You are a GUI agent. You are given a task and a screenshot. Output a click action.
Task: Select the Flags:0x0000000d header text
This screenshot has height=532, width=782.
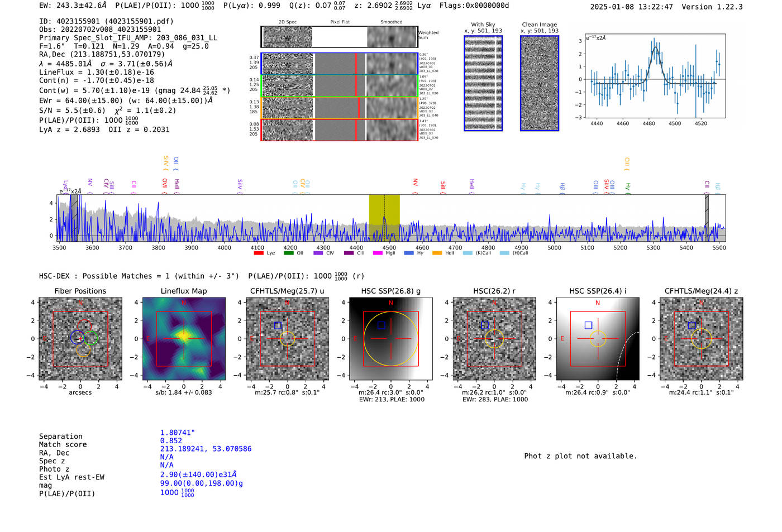tap(474, 6)
